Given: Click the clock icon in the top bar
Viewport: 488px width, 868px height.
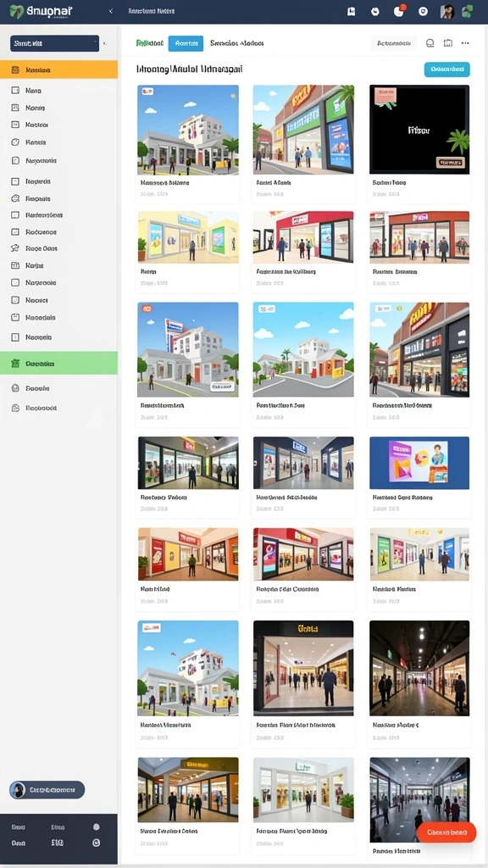Looking at the screenshot, I should 375,12.
